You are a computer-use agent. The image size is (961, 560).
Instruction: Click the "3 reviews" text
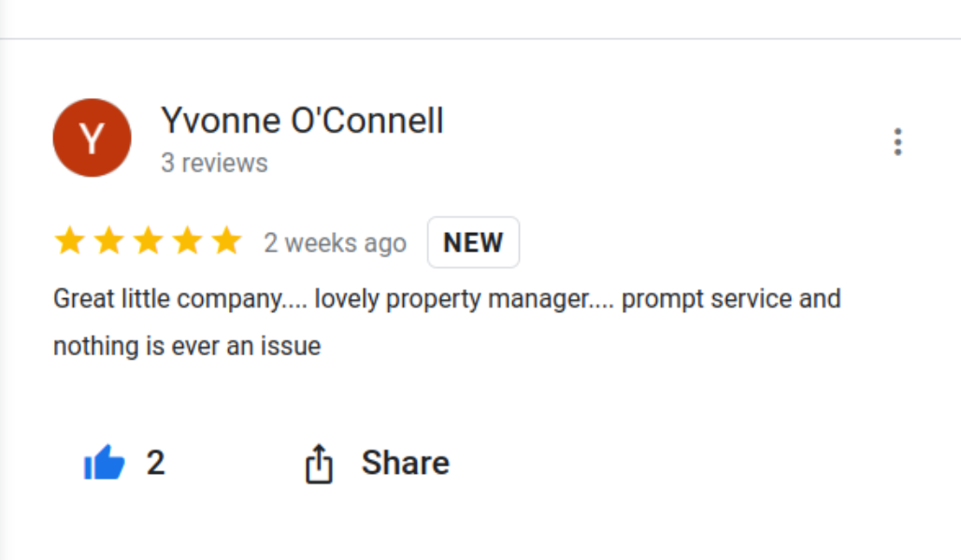(214, 163)
